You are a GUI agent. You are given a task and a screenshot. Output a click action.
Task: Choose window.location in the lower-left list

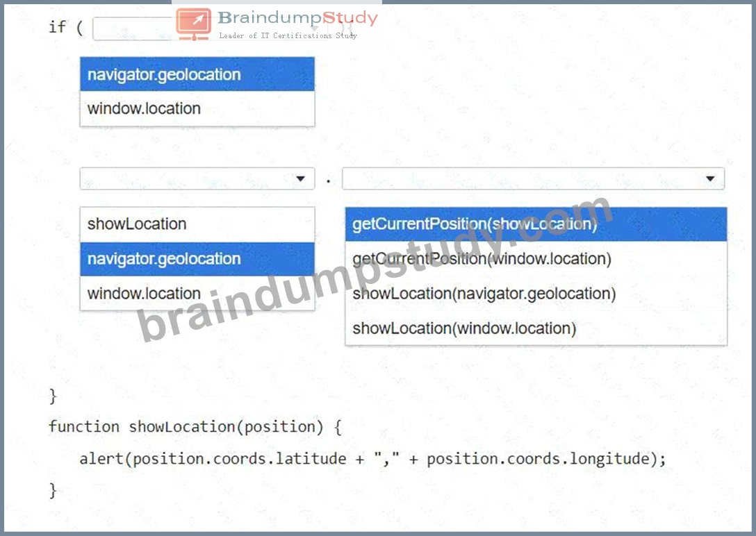[197, 293]
